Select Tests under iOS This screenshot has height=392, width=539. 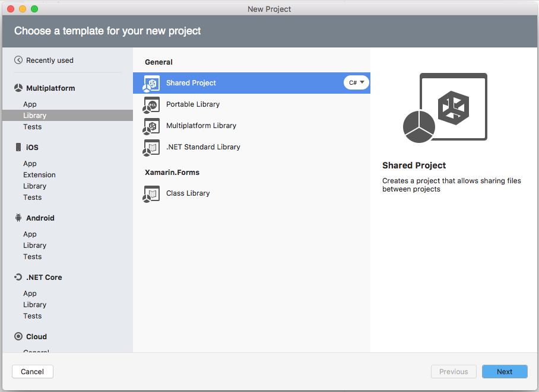(32, 197)
